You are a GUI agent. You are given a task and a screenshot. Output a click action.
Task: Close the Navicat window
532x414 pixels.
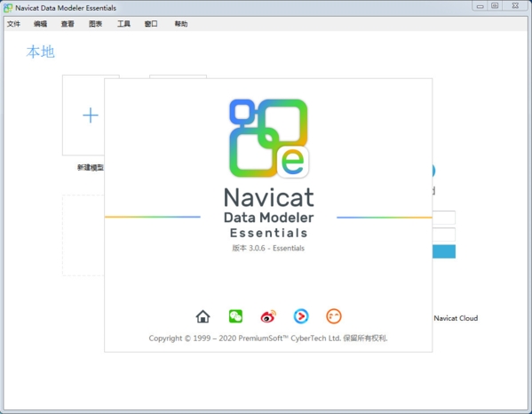click(515, 5)
